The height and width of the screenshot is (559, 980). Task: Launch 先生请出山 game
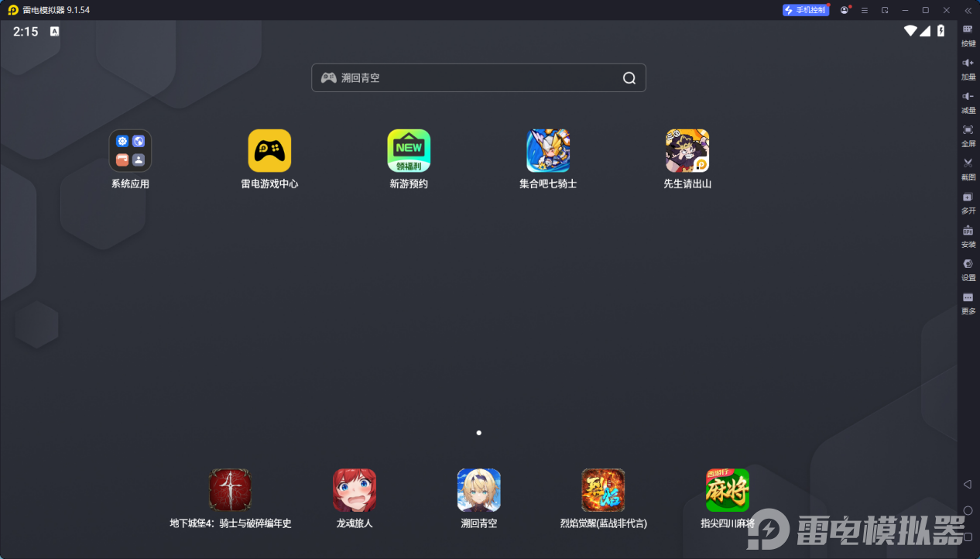pos(687,150)
